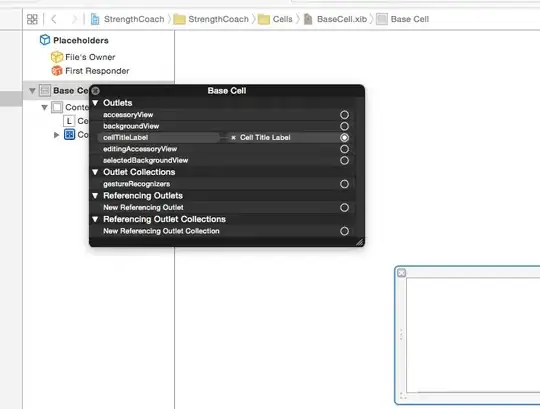Viewport: 540px width, 409px height.
Task: Disconnect Cell Title Label with the x
Action: click(233, 138)
